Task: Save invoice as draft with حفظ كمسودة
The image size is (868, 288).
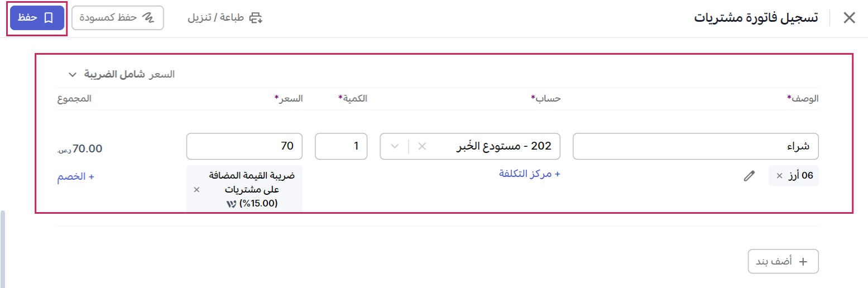Action: tap(118, 18)
